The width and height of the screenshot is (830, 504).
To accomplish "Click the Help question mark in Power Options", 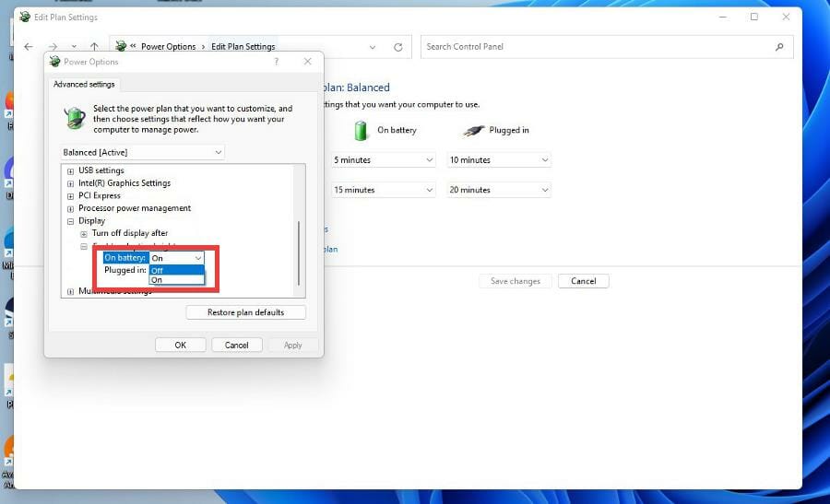I will (277, 62).
